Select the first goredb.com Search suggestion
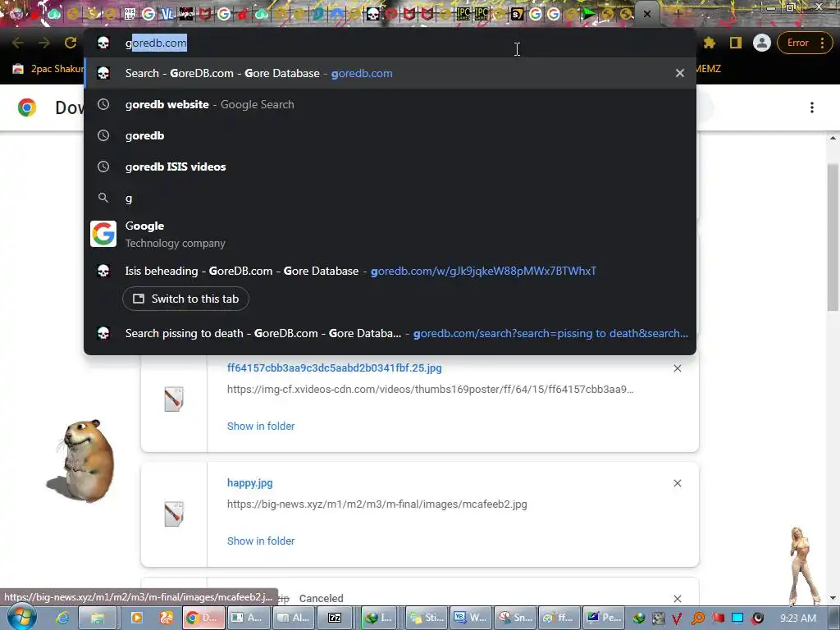 click(390, 73)
